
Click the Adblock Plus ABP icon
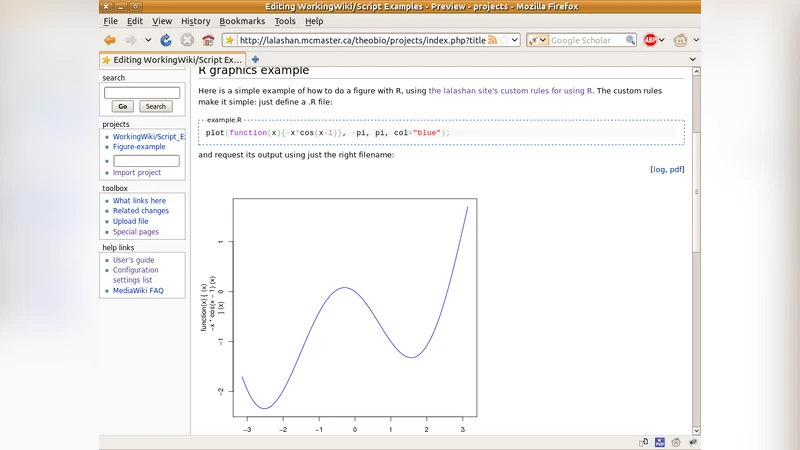pos(650,40)
